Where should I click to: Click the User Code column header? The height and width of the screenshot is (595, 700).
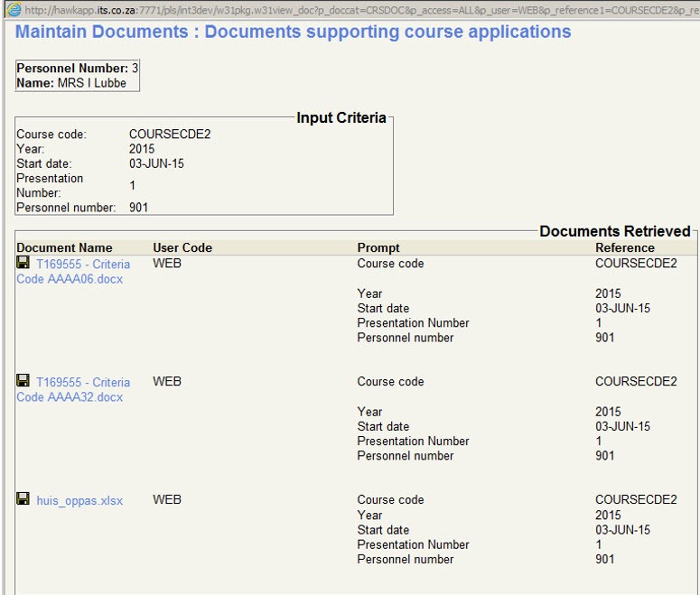[x=182, y=247]
